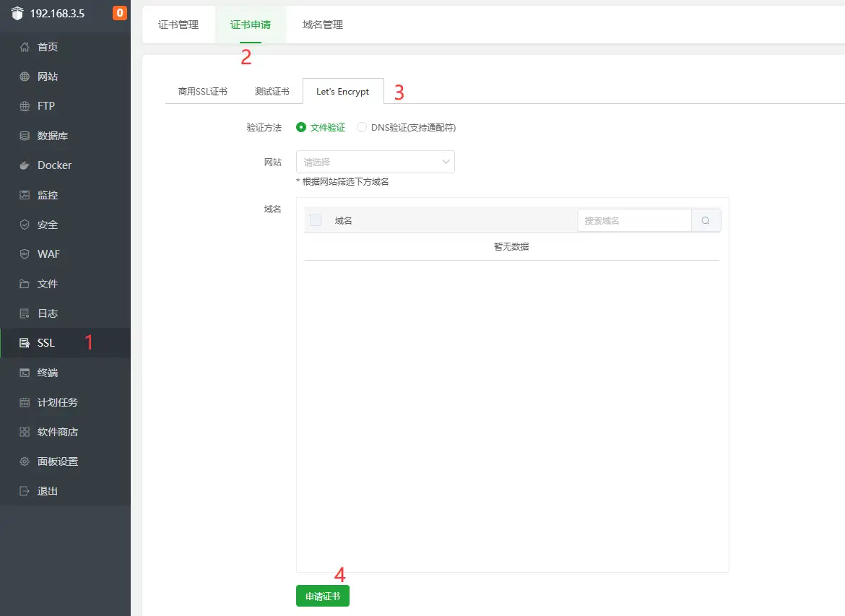Switch to the 测试证书 tab

click(272, 91)
